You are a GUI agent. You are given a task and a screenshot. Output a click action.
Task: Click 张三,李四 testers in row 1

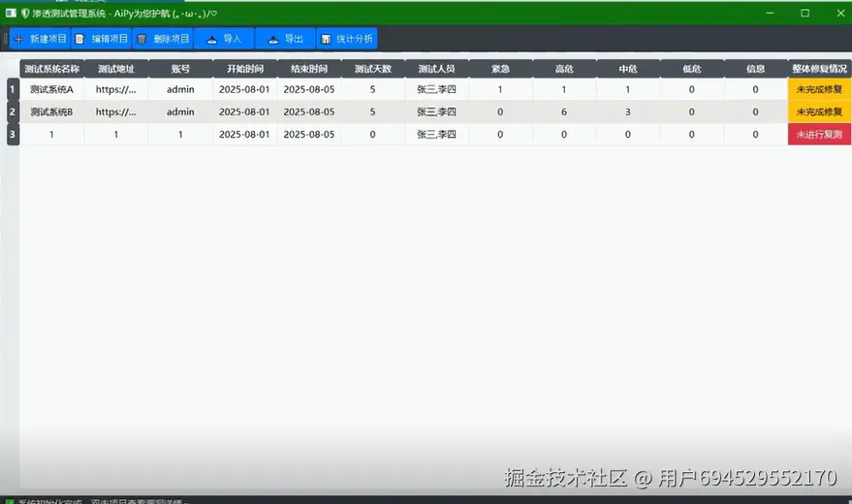point(436,89)
